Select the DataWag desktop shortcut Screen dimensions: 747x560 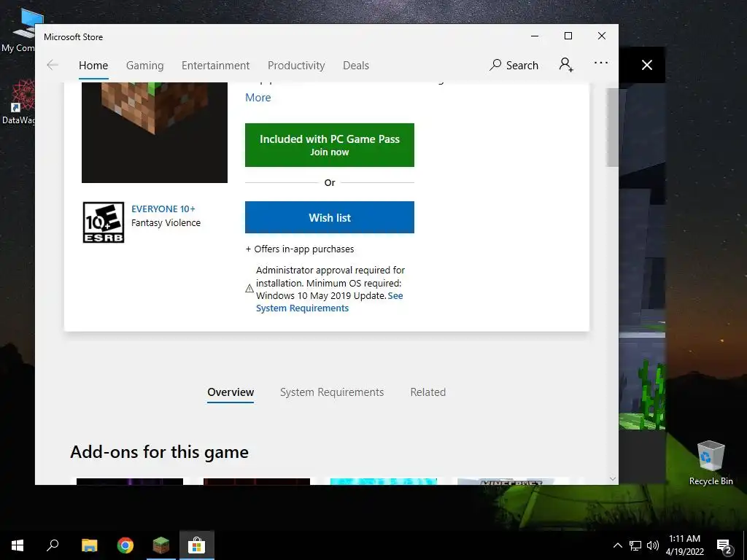click(x=19, y=102)
